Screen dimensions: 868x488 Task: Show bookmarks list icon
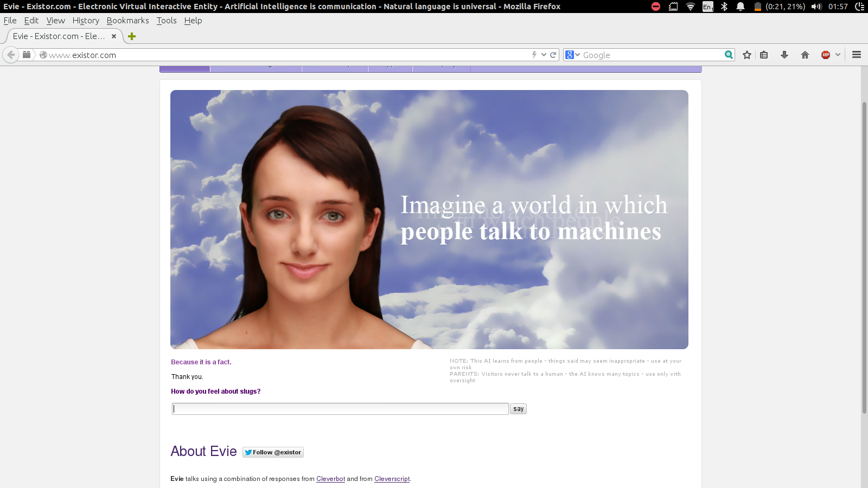tap(764, 55)
